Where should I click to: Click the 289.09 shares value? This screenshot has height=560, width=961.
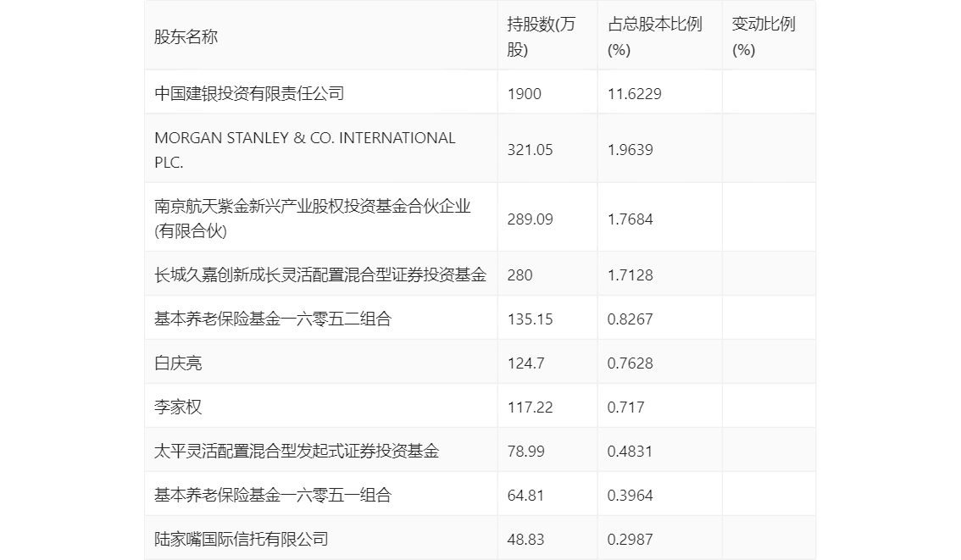point(530,219)
